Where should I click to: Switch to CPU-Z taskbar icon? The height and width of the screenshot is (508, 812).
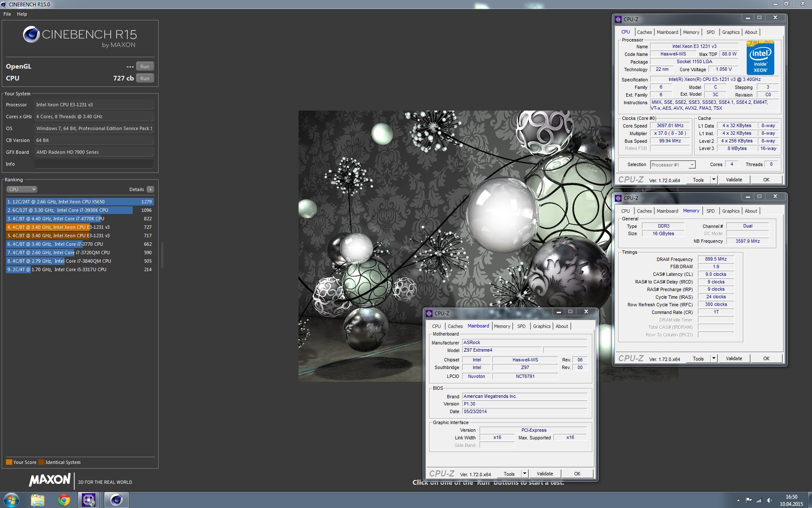pyautogui.click(x=89, y=500)
